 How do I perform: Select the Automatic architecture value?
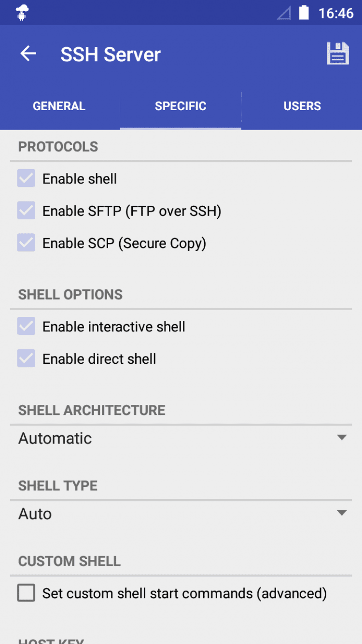coord(55,438)
